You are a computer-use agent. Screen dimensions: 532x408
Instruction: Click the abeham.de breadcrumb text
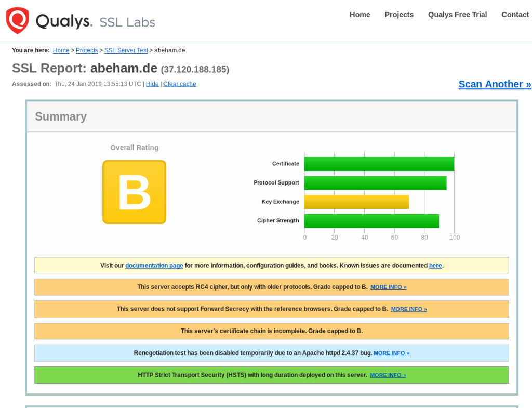170,50
